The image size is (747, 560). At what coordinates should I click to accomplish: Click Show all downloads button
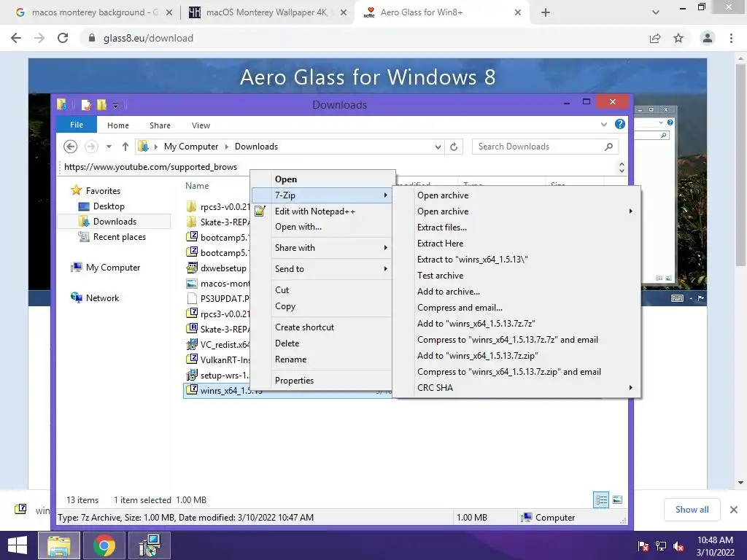(x=692, y=510)
